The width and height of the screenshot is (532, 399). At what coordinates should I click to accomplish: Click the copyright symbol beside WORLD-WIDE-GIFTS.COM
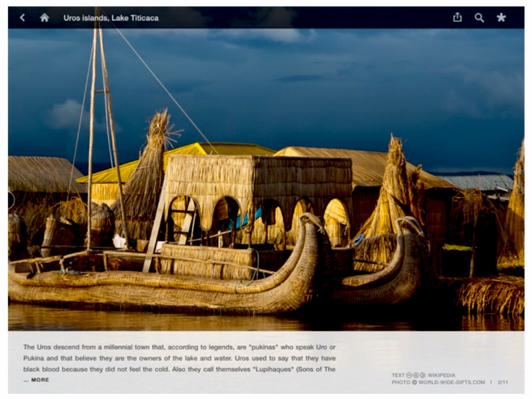coord(415,382)
